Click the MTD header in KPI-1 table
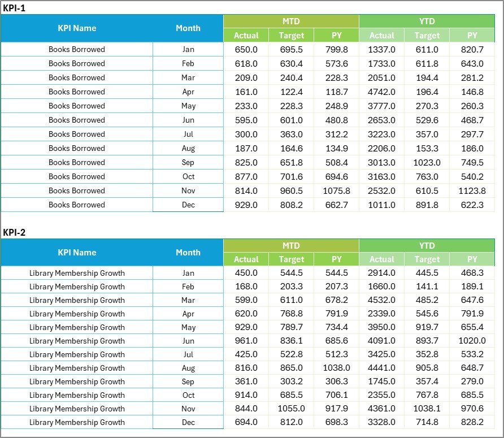The width and height of the screenshot is (504, 438). [x=292, y=21]
